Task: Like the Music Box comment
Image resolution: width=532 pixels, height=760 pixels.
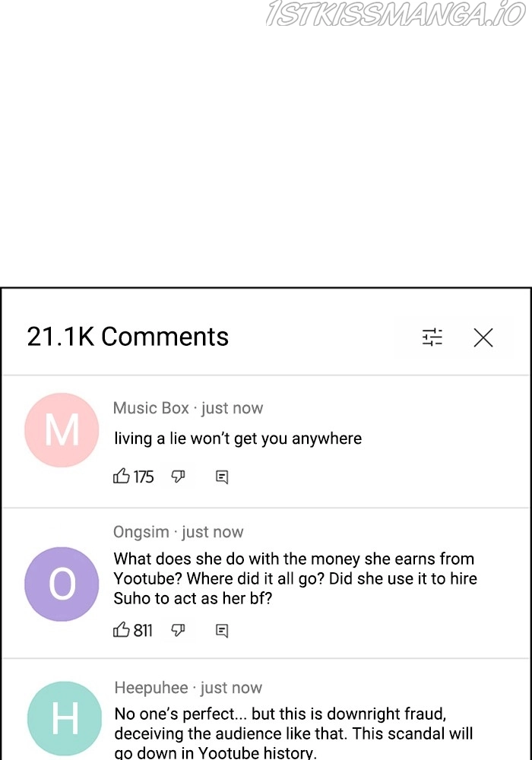Action: coord(122,477)
